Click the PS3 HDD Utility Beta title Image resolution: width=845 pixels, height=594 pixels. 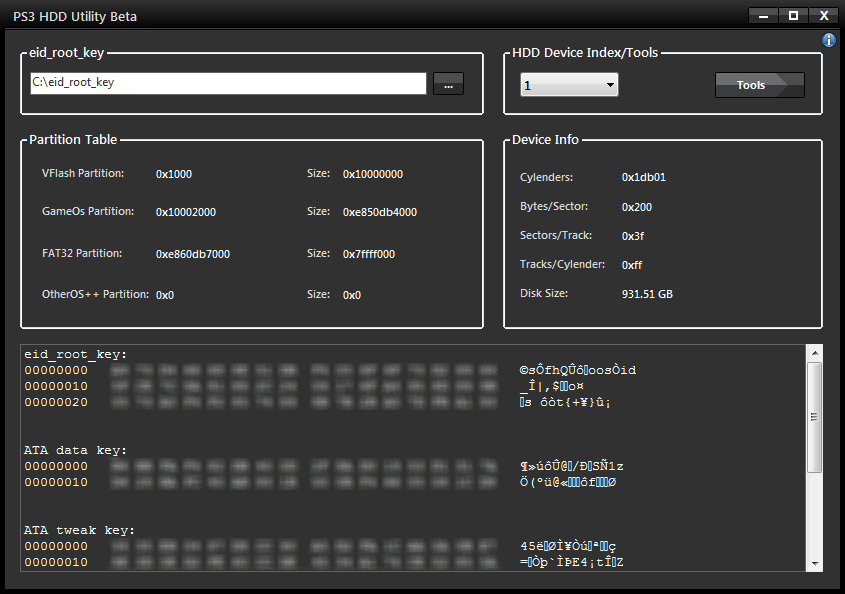[x=75, y=17]
